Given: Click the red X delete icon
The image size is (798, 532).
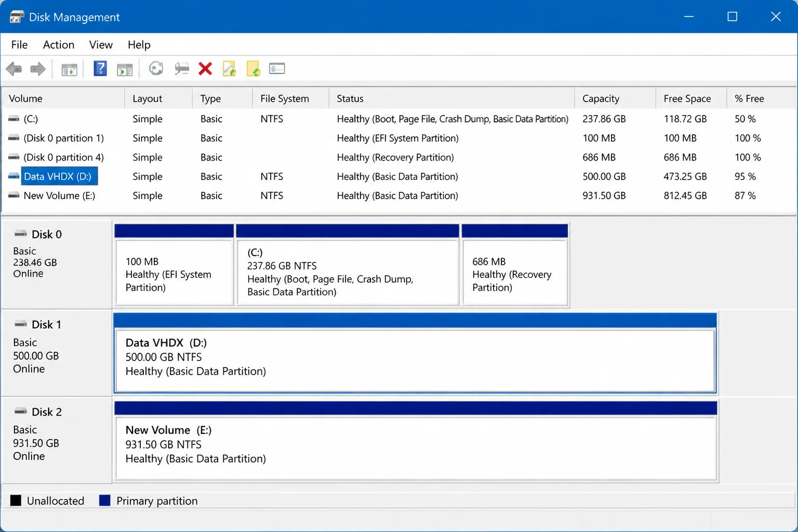Looking at the screenshot, I should tap(205, 69).
